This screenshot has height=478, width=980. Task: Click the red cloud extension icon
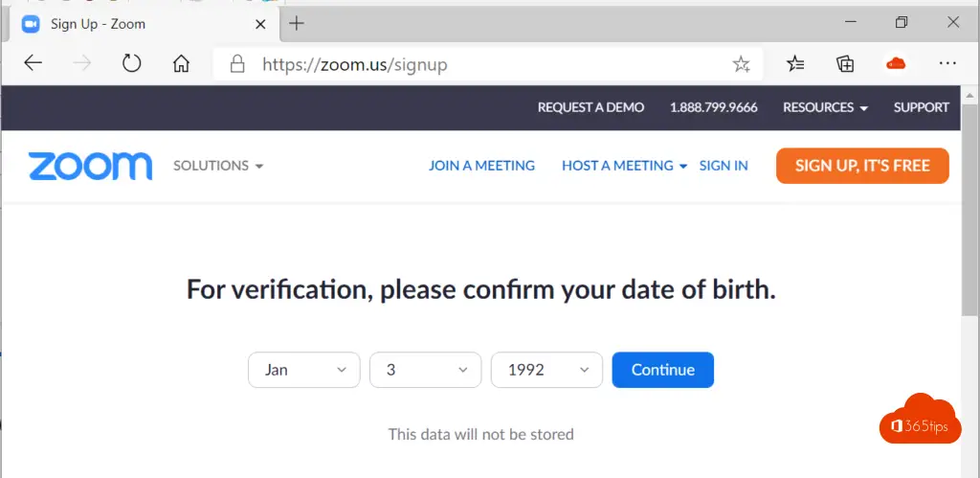896,64
